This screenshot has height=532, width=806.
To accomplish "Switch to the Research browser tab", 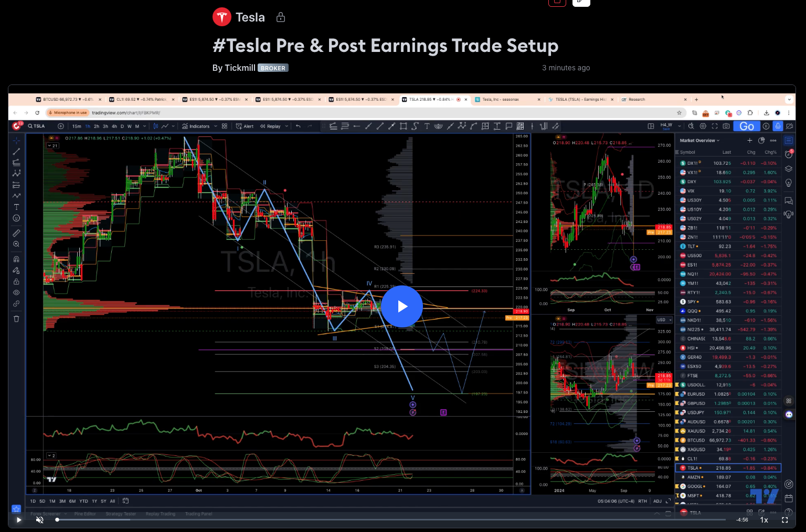I will click(653, 99).
